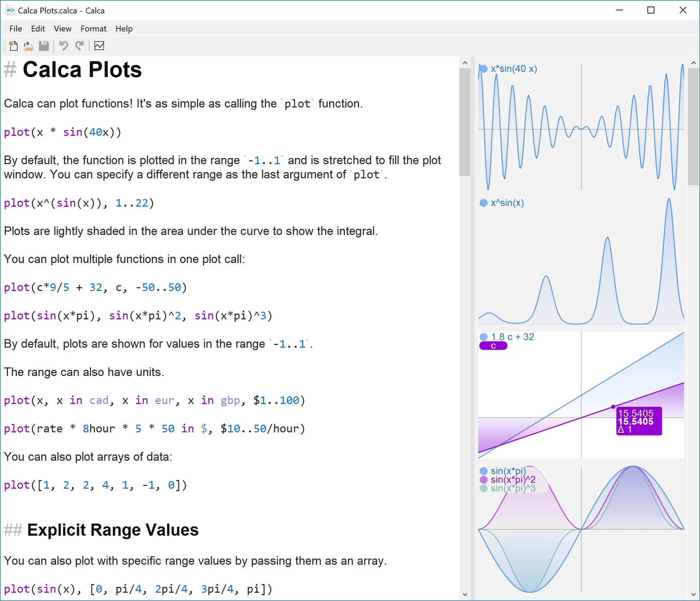Open a file using the folder icon
This screenshot has width=700, height=601.
(28, 46)
